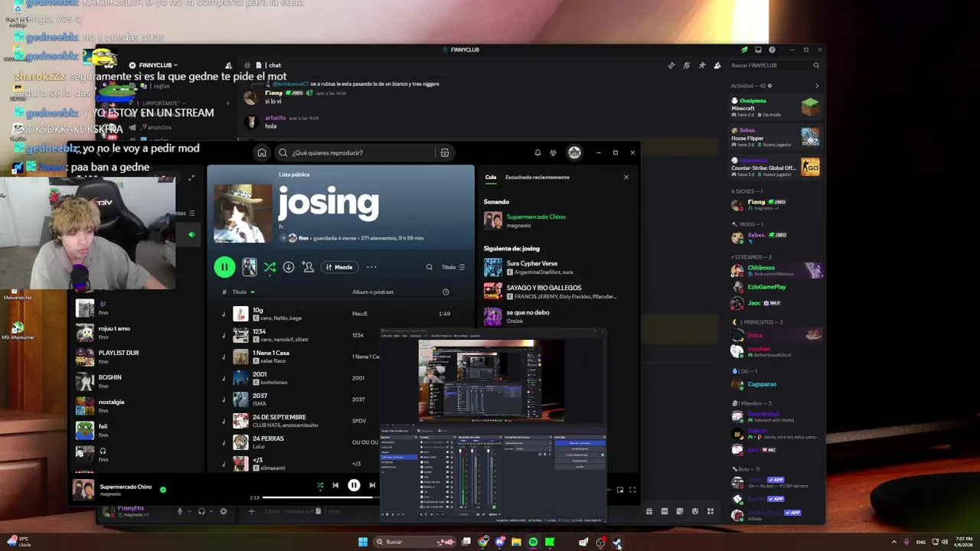Enter Spotify fullscreen view

coord(632,490)
